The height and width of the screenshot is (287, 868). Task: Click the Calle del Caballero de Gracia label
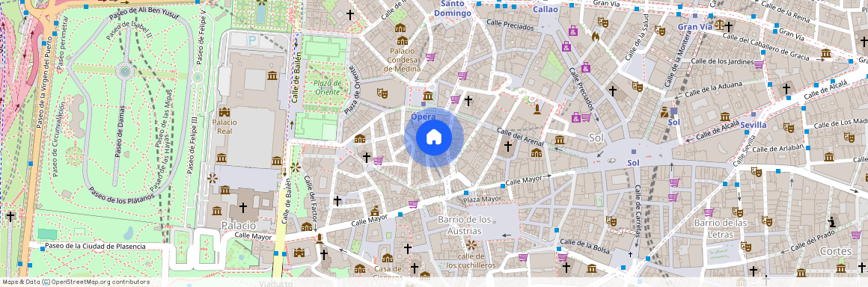coord(766,46)
